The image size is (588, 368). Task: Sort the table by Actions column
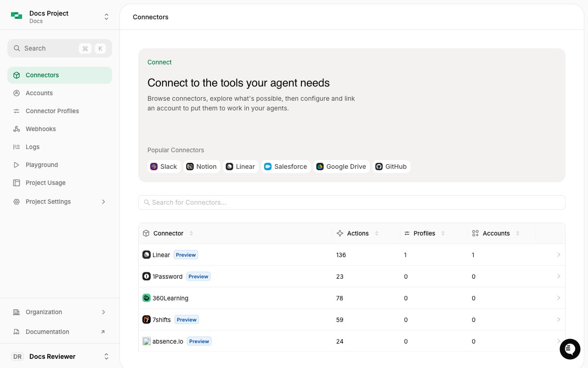377,233
